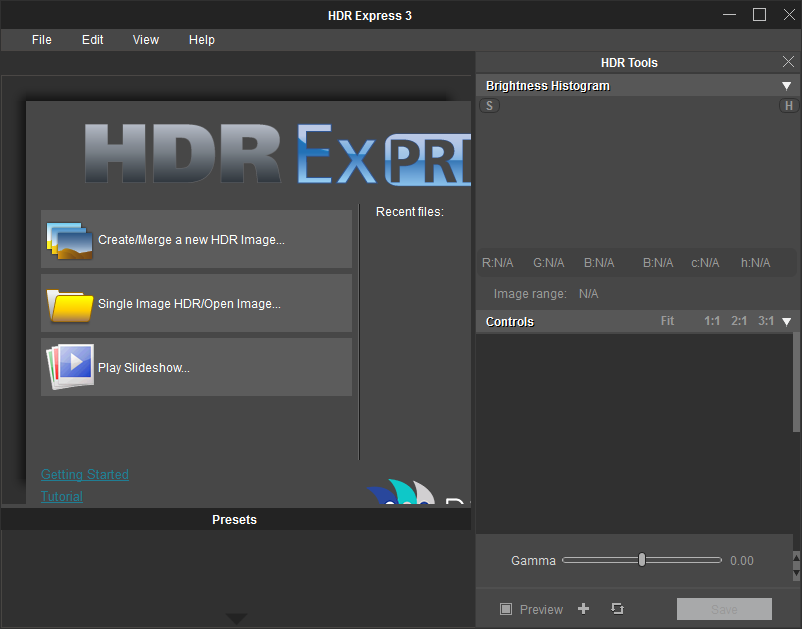Click the Gamma value 0.00 field

click(x=742, y=561)
